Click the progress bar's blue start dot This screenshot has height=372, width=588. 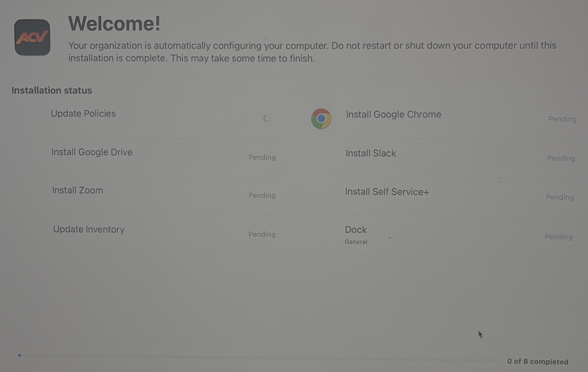[19, 355]
